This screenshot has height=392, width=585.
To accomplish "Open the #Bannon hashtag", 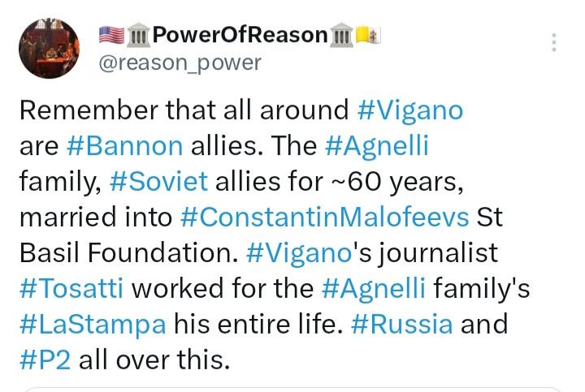I will (123, 146).
